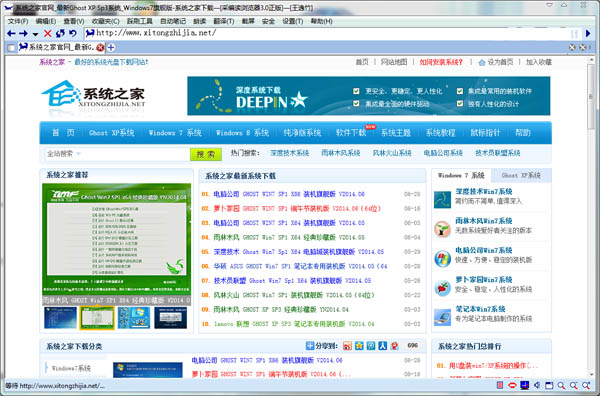Open list item 10 lenovo 联想 GHOST XP SP3
600x396 pixels.
pyautogui.click(x=294, y=324)
